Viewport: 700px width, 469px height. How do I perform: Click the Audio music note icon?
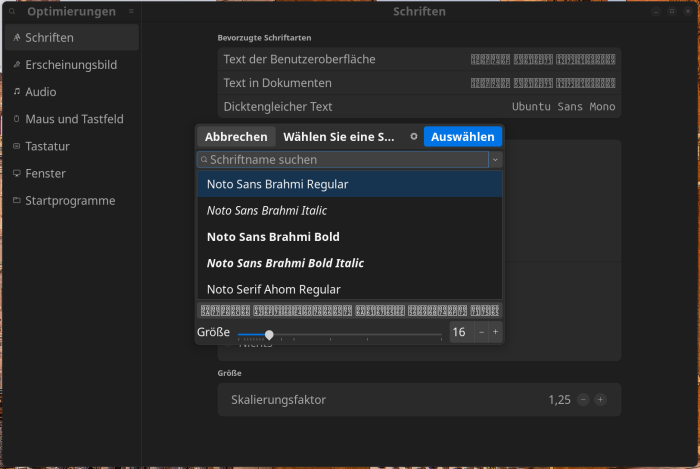tap(17, 91)
